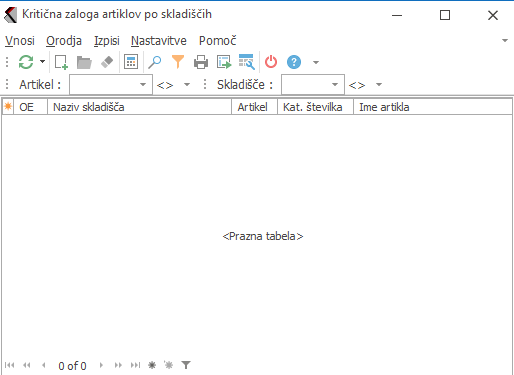Click the Calculator icon
The height and width of the screenshot is (375, 514).
click(x=131, y=62)
